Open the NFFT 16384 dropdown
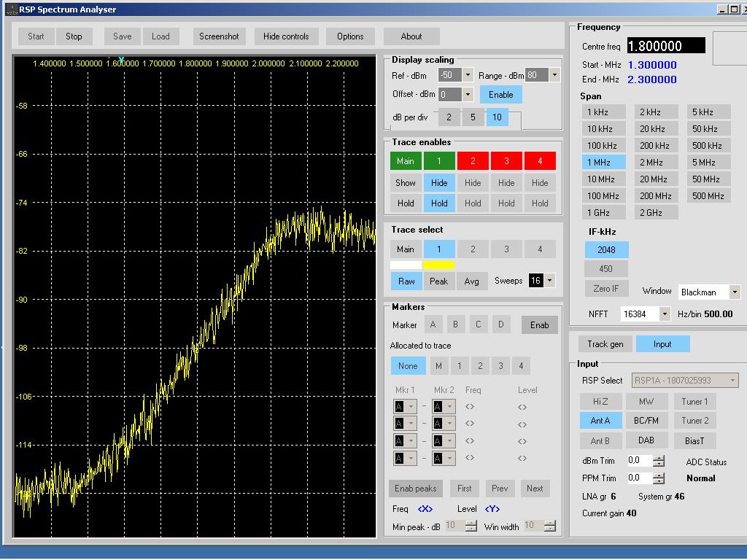The width and height of the screenshot is (747, 560). (664, 314)
